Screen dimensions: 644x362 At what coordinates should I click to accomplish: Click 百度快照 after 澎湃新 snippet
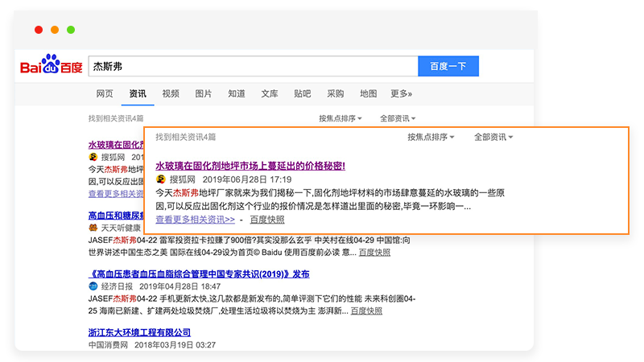(366, 311)
